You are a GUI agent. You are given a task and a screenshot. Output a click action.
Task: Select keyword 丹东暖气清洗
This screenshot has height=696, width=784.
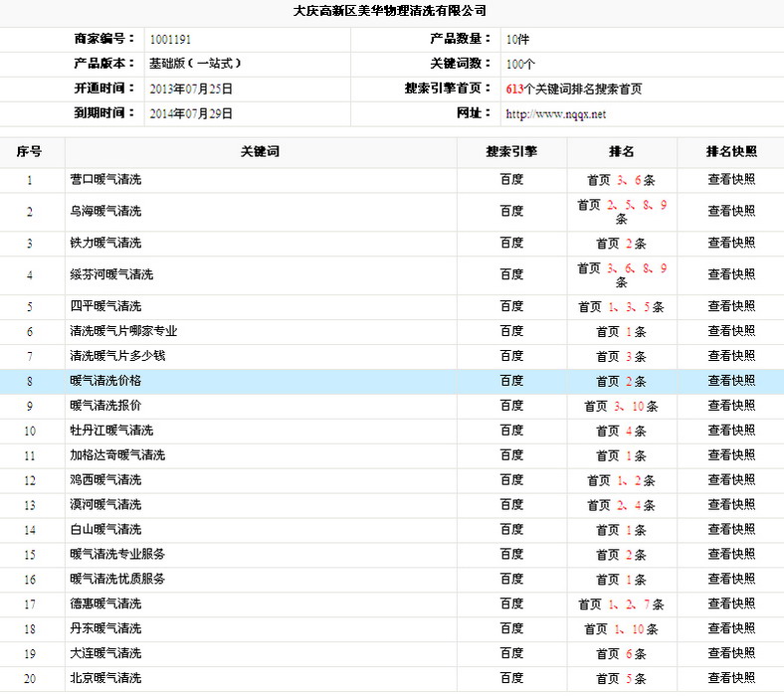[105, 628]
